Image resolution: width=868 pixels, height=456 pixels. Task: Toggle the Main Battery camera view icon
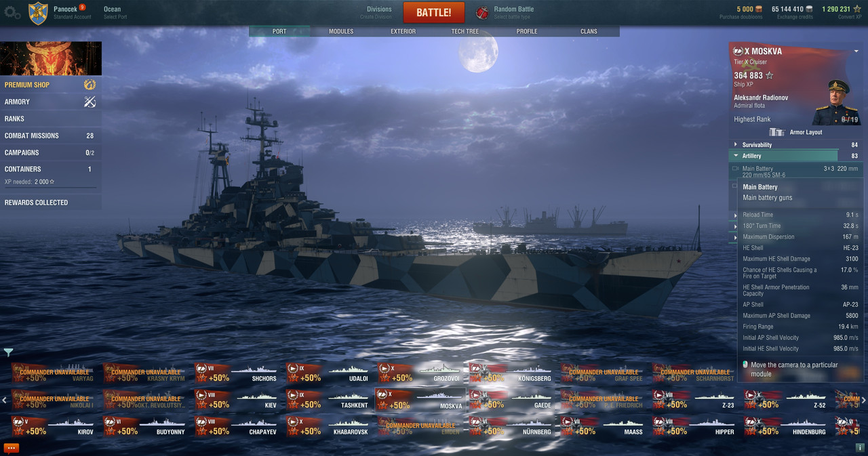click(x=736, y=169)
